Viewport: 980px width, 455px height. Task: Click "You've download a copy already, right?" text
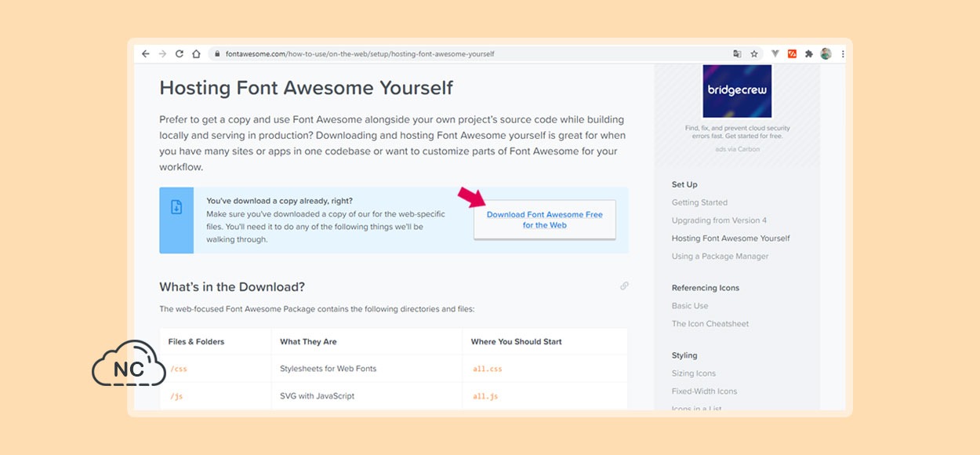click(279, 201)
